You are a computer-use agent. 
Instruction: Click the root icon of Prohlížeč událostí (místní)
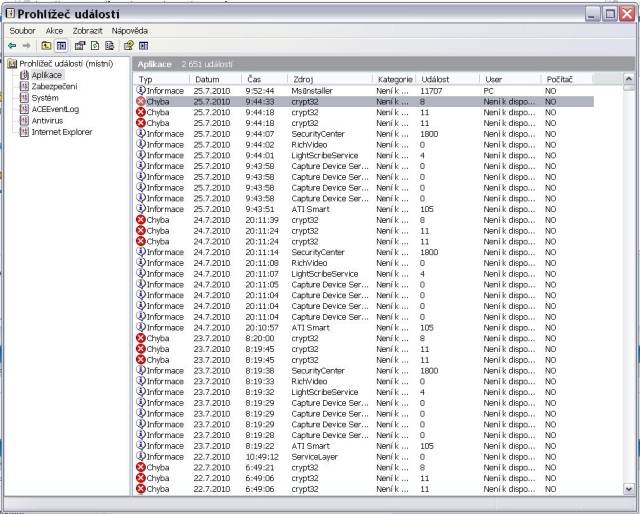(12, 64)
